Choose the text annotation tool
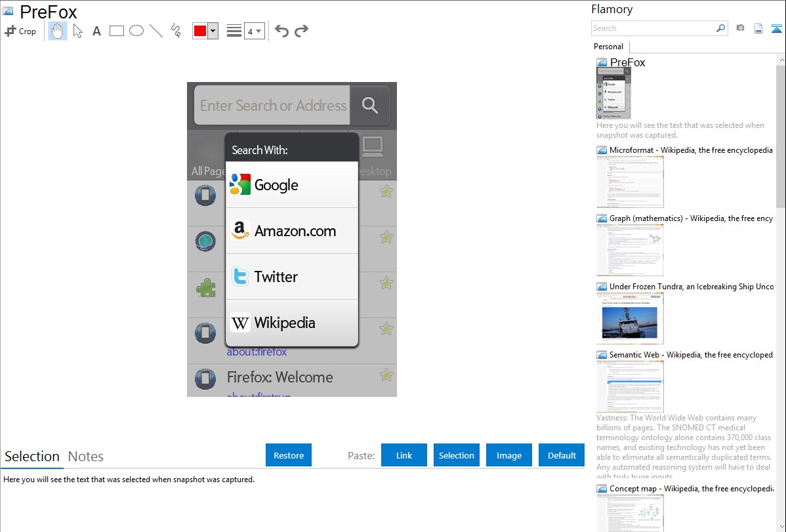The width and height of the screenshot is (786, 532). click(96, 31)
